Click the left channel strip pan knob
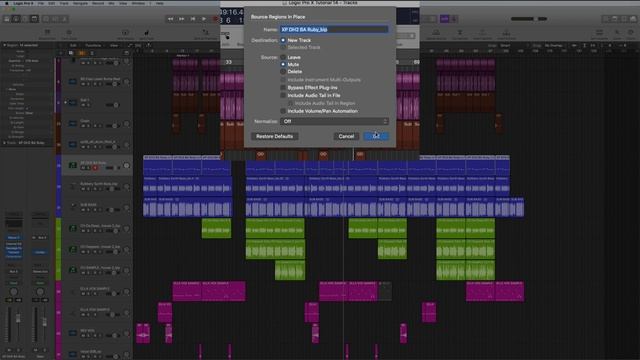This screenshot has height=360, width=640. [x=13, y=291]
